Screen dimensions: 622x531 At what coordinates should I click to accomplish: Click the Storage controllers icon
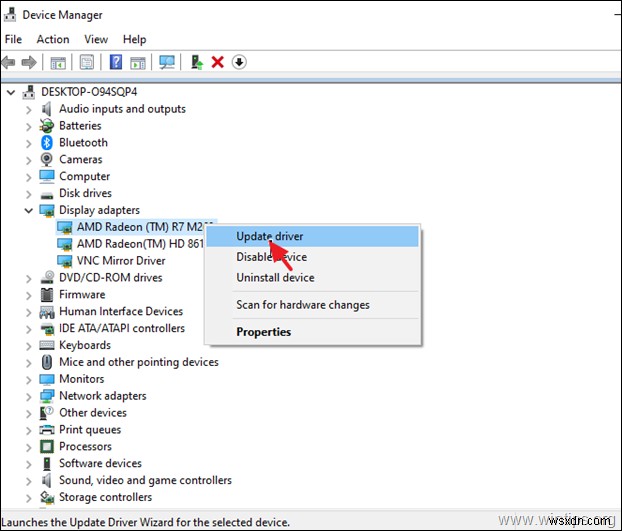(47, 497)
